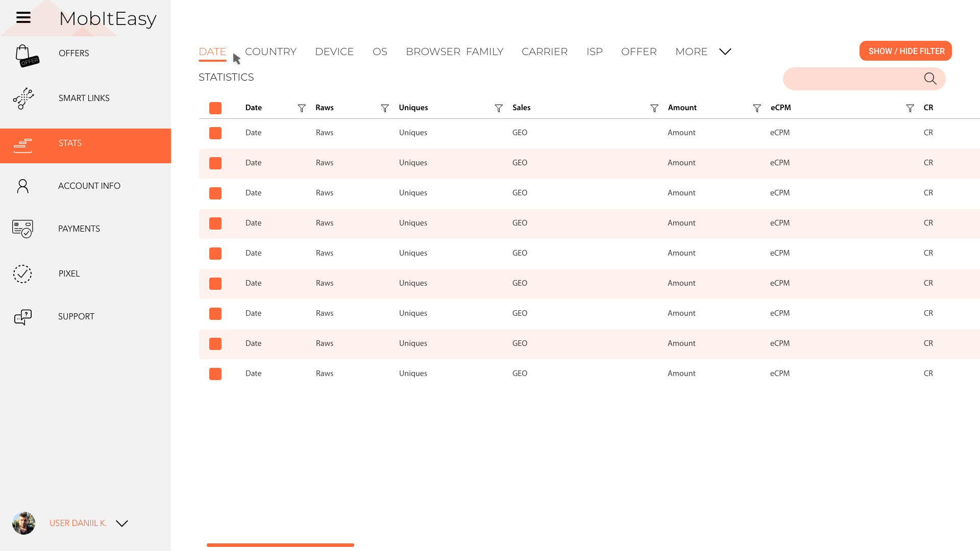
Task: Click the user avatar photo
Action: tap(23, 523)
